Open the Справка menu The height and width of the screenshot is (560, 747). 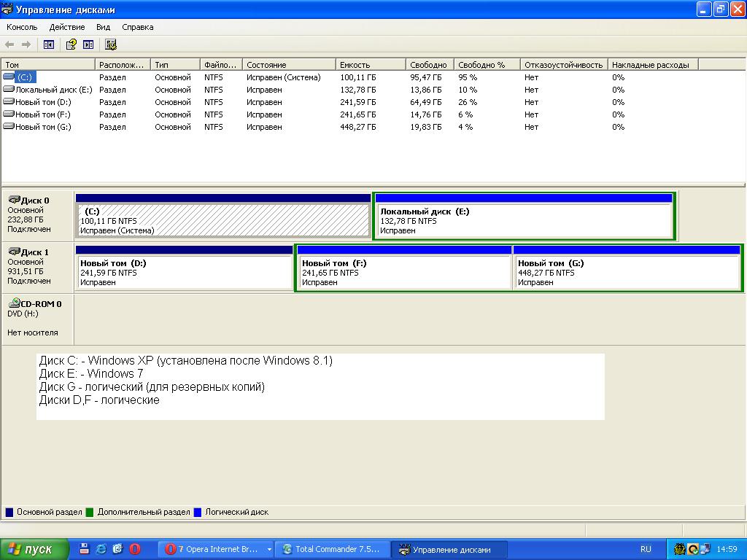tap(137, 27)
